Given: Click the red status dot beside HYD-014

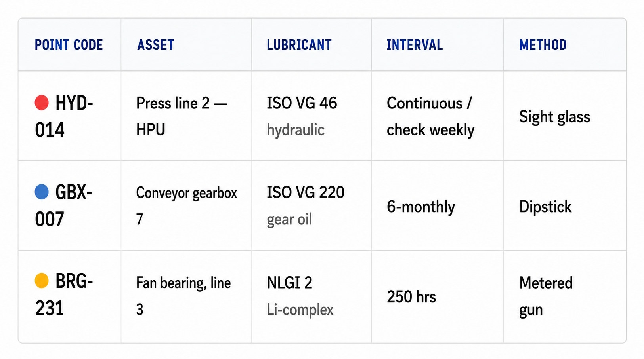Looking at the screenshot, I should (x=42, y=103).
